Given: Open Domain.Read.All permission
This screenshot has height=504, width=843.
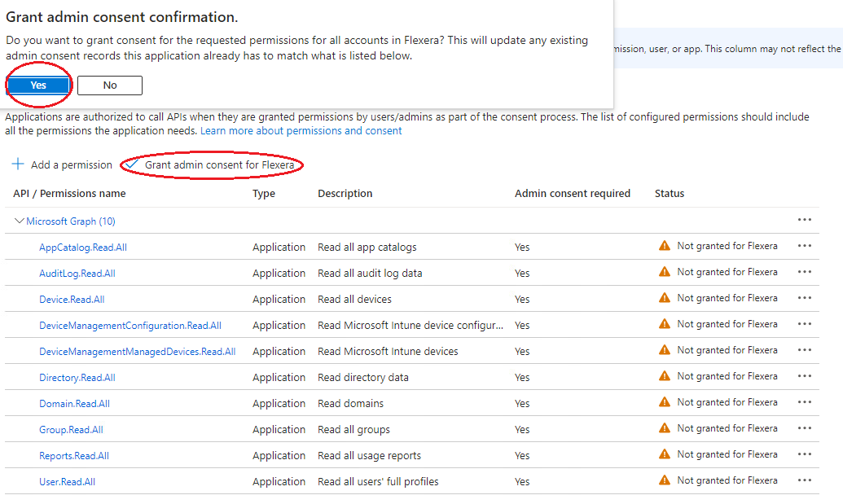Looking at the screenshot, I should 74,404.
